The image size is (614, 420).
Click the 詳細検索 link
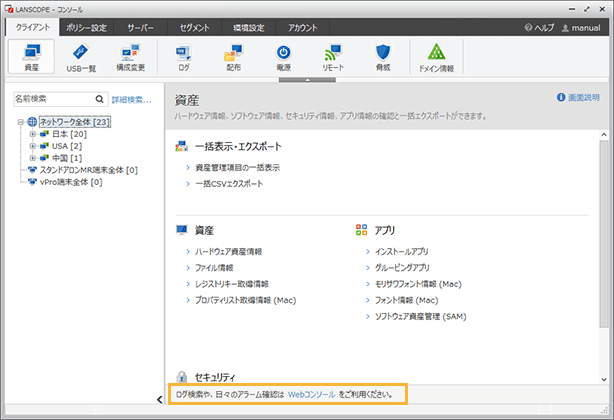point(131,100)
